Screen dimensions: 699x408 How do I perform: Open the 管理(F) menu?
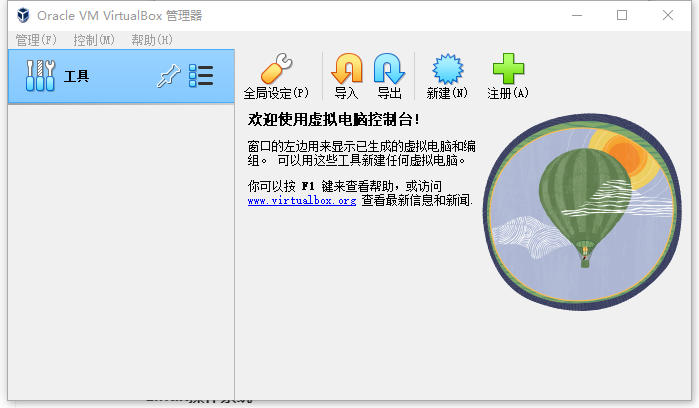(x=36, y=40)
